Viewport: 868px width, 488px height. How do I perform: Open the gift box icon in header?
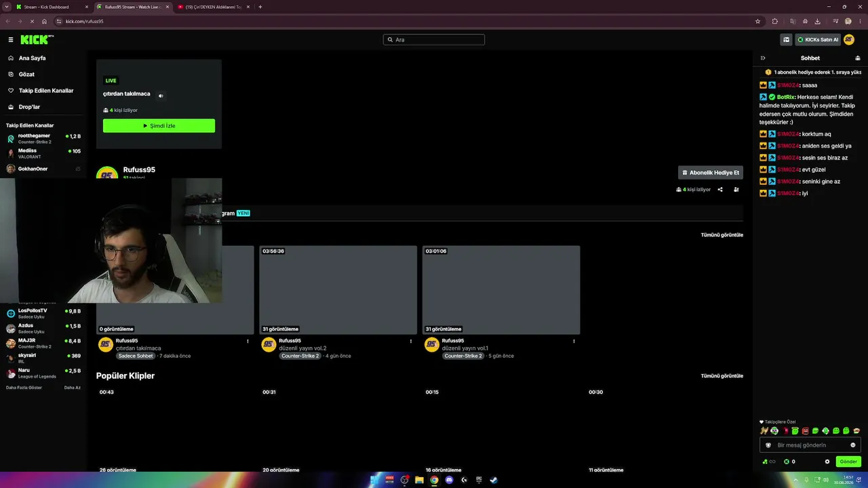click(786, 40)
